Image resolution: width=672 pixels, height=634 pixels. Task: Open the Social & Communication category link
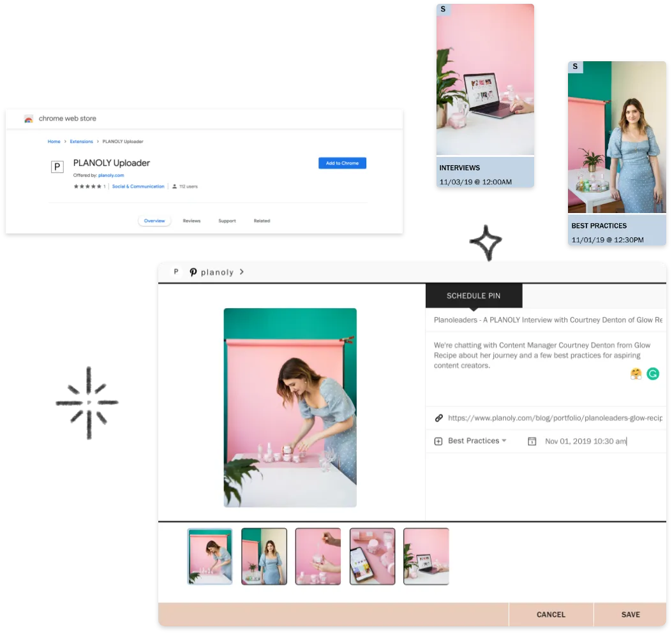click(x=138, y=186)
